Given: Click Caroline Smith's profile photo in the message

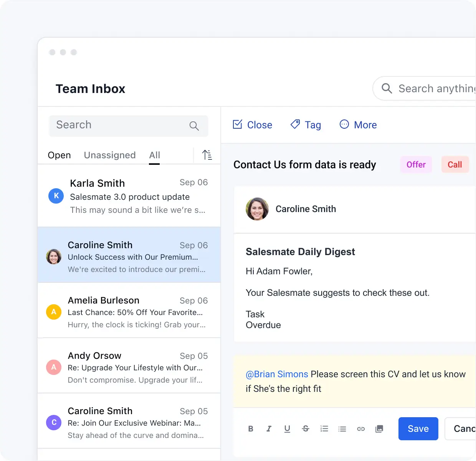Looking at the screenshot, I should pyautogui.click(x=257, y=209).
